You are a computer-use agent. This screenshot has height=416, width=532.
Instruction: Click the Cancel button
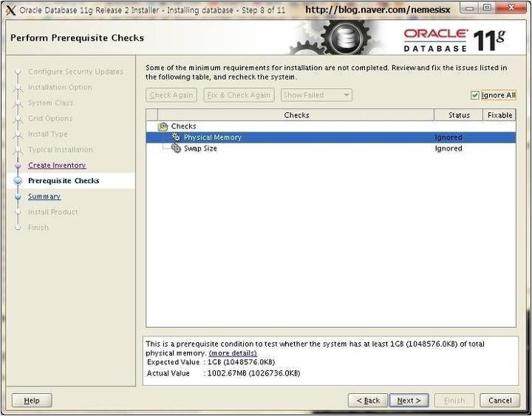tap(499, 400)
